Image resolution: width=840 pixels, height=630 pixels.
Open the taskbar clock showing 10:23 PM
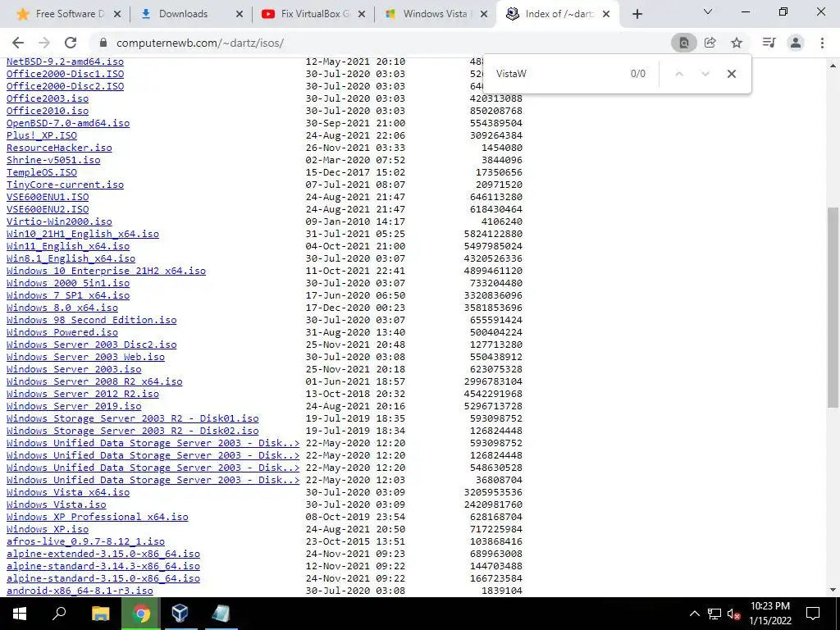point(769,614)
